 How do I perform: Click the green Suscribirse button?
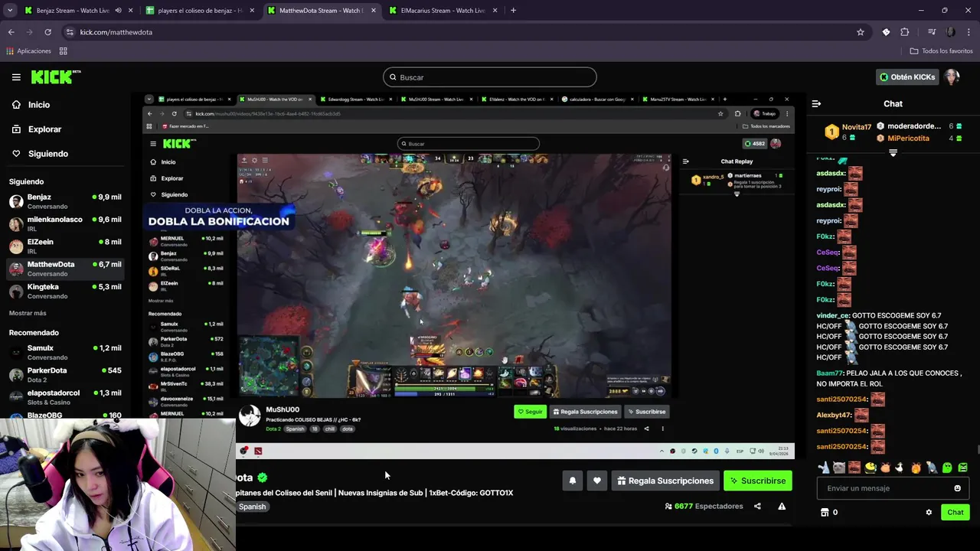click(758, 481)
